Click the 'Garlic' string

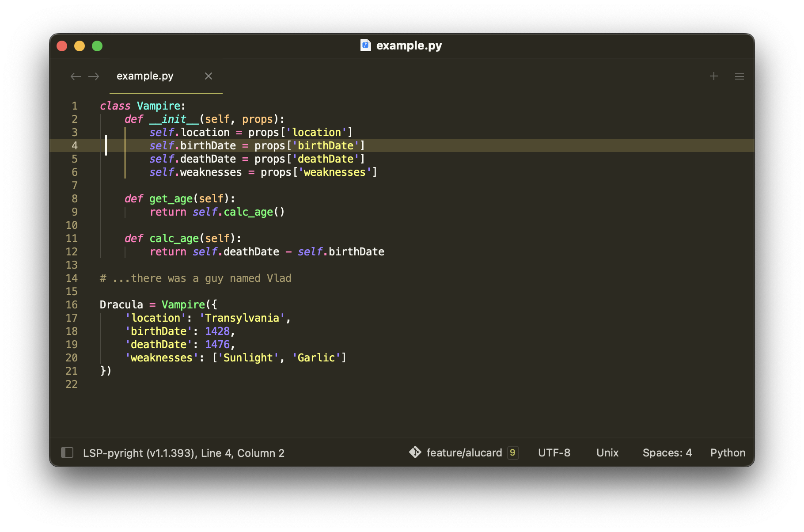[316, 358]
